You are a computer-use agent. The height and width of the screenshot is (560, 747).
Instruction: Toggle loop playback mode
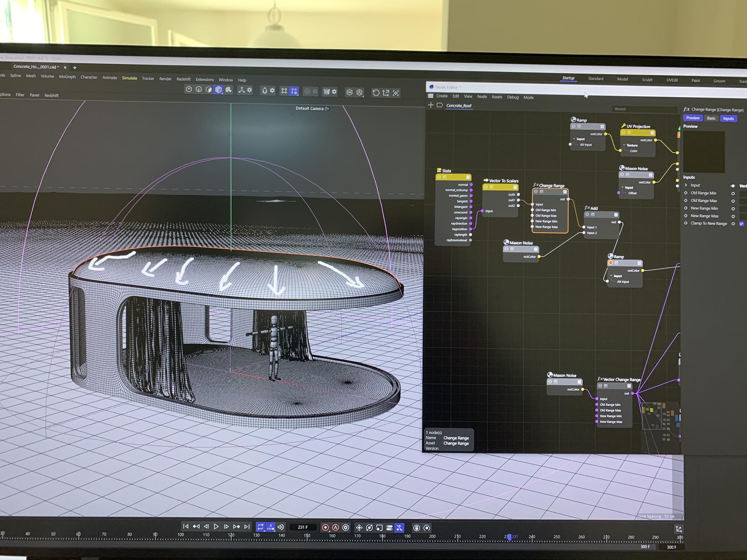coord(260,527)
